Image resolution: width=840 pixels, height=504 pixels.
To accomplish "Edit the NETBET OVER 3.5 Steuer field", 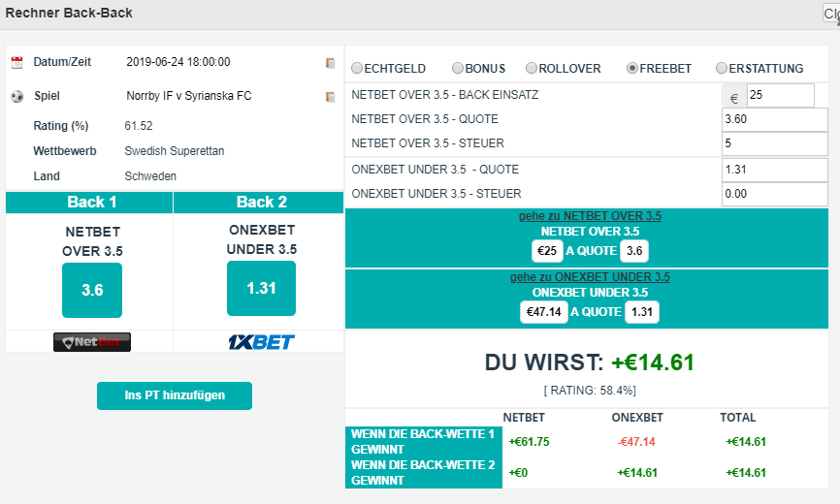I will [x=775, y=143].
